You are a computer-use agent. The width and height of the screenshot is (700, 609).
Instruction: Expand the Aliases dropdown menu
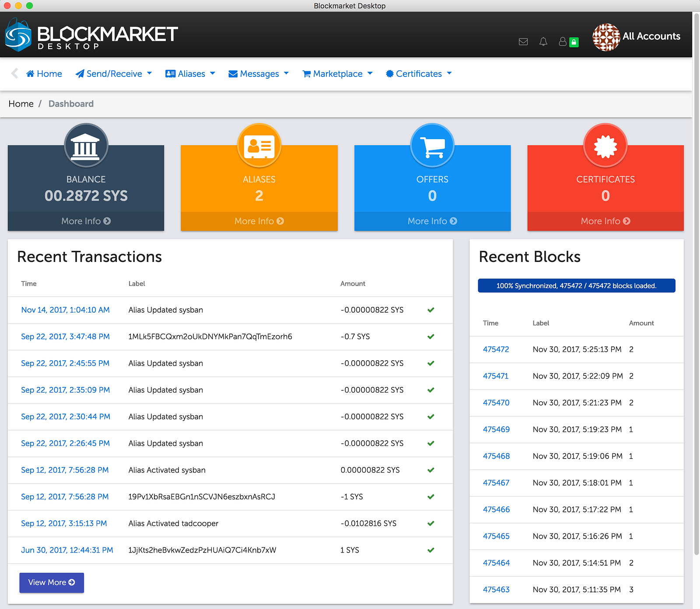coord(190,74)
